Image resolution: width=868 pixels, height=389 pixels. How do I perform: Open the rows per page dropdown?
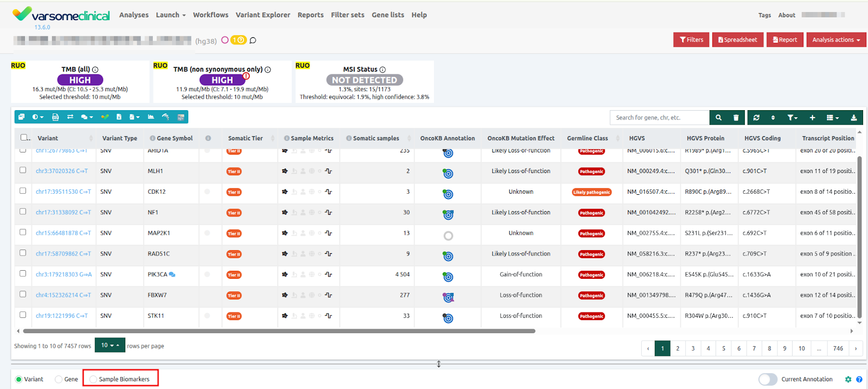[110, 346]
